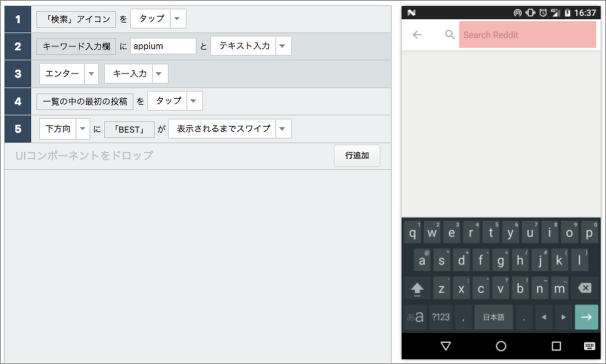Click the 行追加 button

(x=356, y=156)
